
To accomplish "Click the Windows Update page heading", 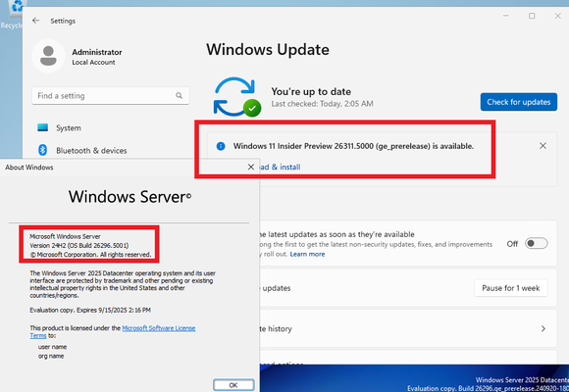I will pyautogui.click(x=268, y=49).
